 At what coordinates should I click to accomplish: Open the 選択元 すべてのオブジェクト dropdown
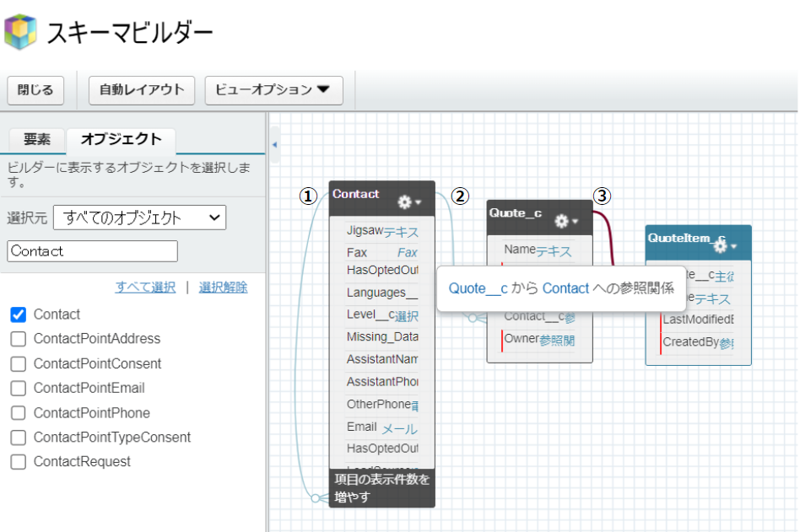pos(139,218)
